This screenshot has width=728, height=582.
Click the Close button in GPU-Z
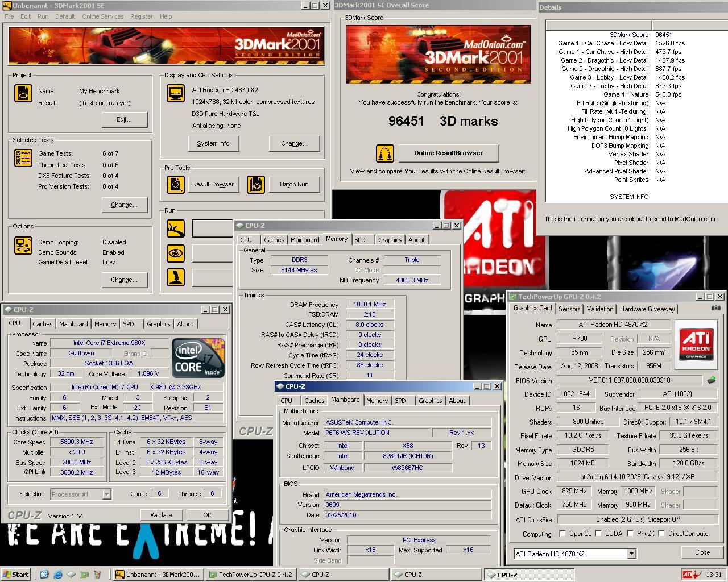coord(702,552)
